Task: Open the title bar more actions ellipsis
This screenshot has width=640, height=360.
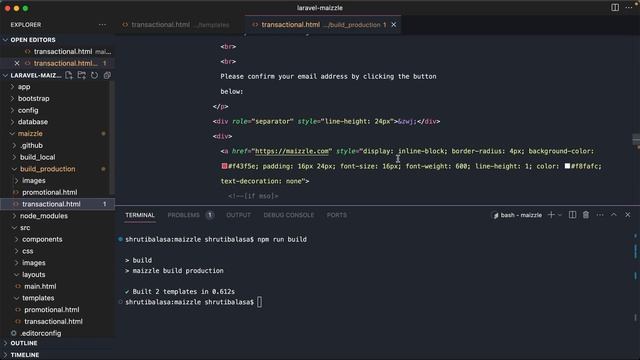Action: tap(629, 7)
